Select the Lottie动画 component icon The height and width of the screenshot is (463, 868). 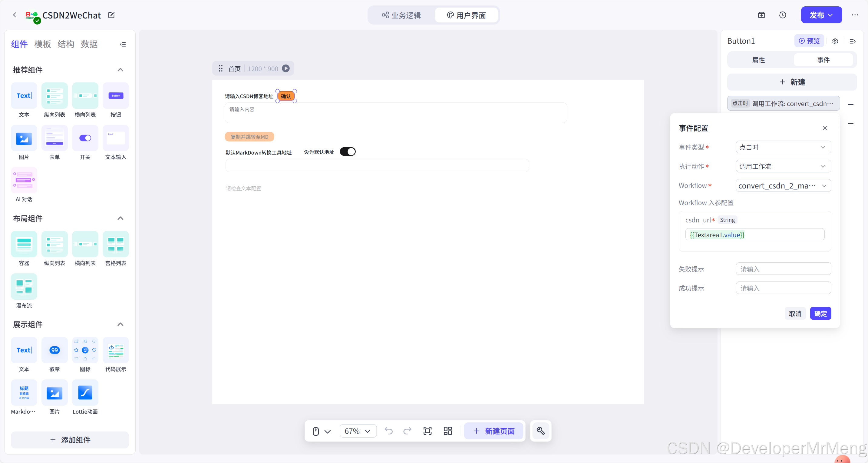(85, 392)
